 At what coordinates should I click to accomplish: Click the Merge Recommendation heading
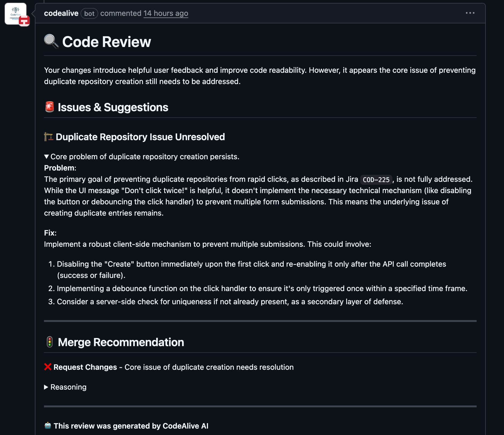pyautogui.click(x=121, y=342)
